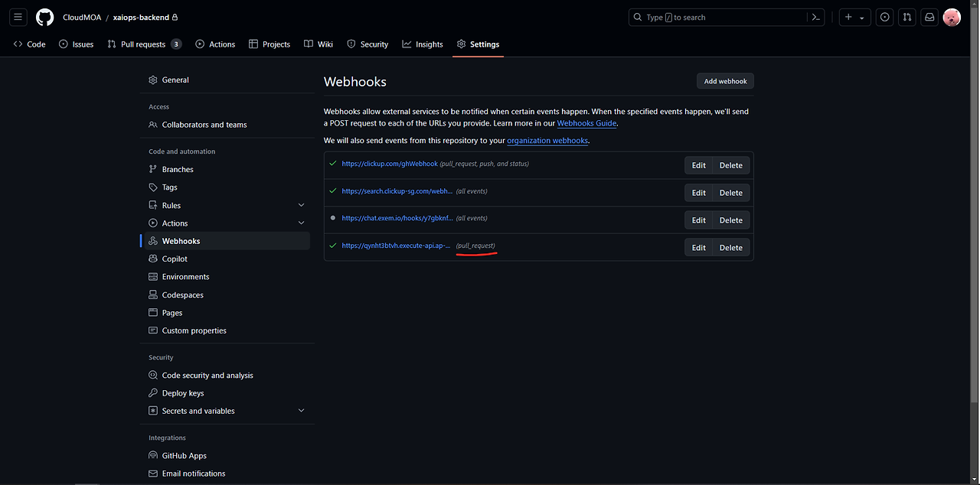
Task: Click the green checkmark of execute-api webhook
Action: pyautogui.click(x=332, y=245)
